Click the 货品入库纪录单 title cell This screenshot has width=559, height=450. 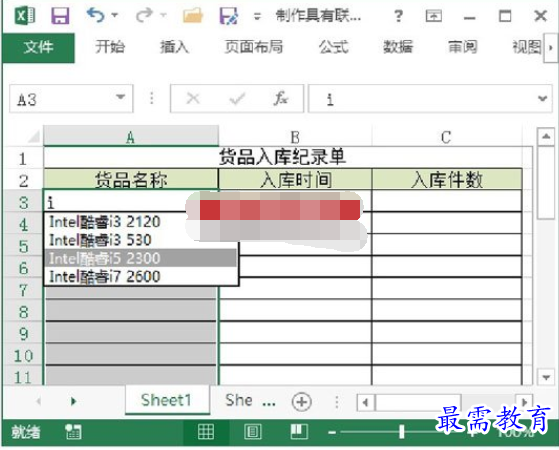pyautogui.click(x=282, y=157)
